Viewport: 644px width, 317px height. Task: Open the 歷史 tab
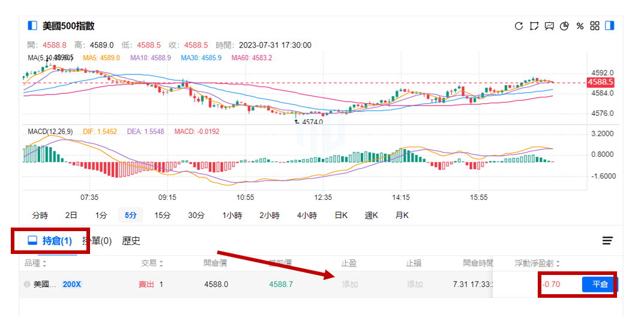(x=131, y=241)
